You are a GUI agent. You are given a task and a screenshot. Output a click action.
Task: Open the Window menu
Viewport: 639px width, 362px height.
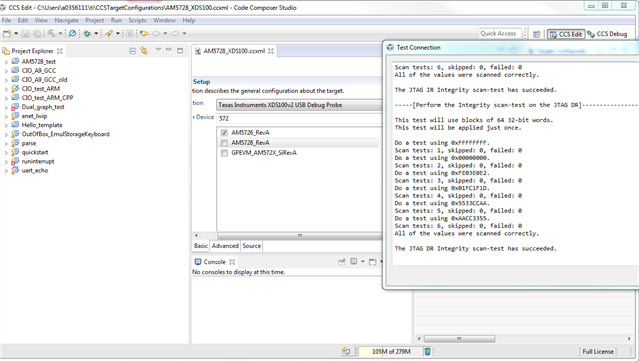point(164,20)
